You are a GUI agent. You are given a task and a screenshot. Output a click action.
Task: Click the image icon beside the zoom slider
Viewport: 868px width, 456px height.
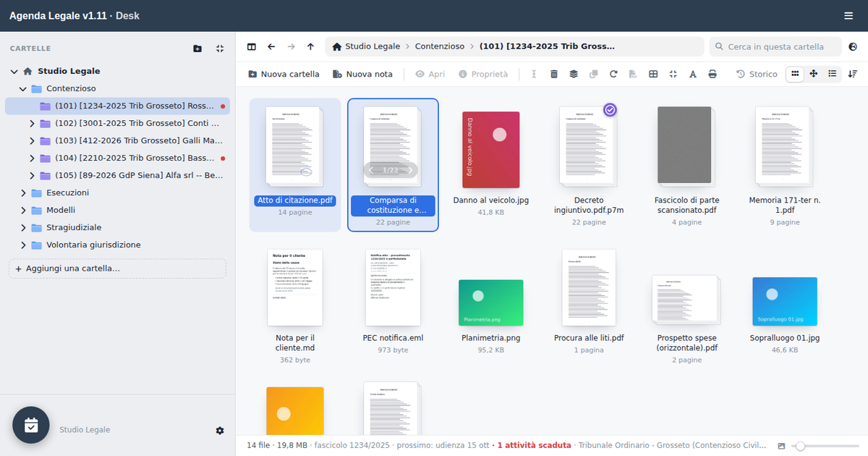[x=781, y=445]
